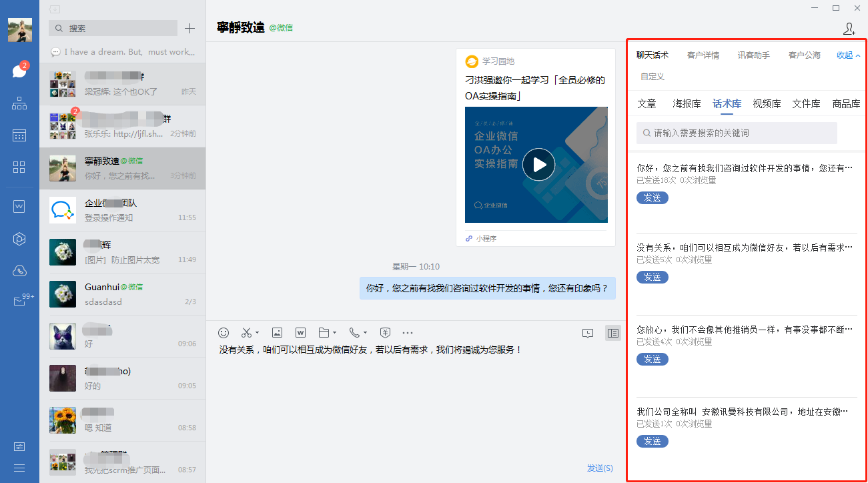Open the calendar icon in left sidebar
Screen dimensions: 868x483
(19, 135)
